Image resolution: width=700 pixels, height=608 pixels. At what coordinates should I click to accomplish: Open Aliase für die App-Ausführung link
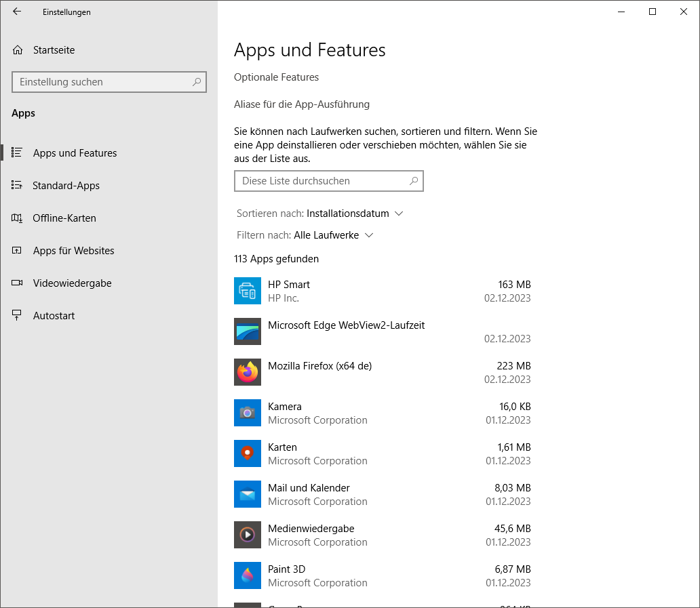coord(302,104)
